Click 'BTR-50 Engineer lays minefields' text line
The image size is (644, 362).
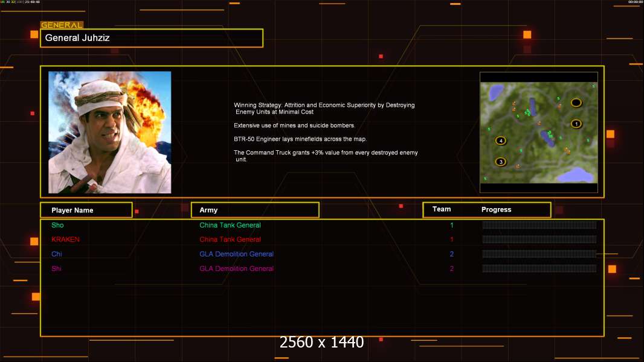pos(300,139)
